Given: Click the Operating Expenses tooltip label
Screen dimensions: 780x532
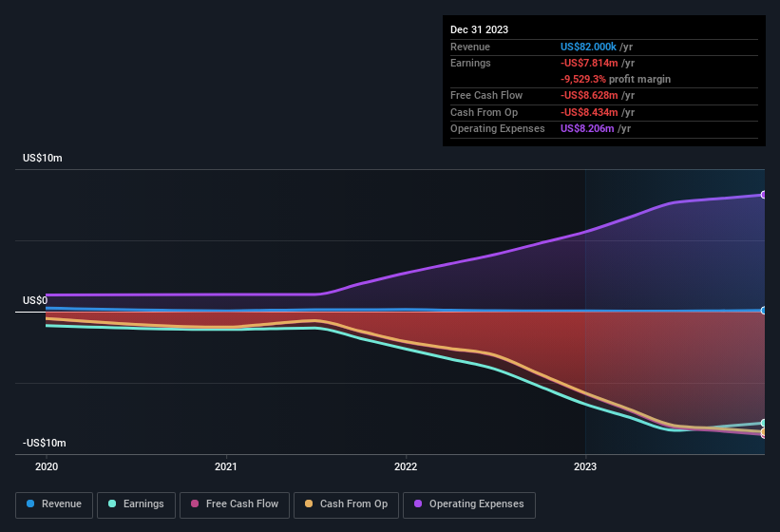Looking at the screenshot, I should [x=498, y=129].
